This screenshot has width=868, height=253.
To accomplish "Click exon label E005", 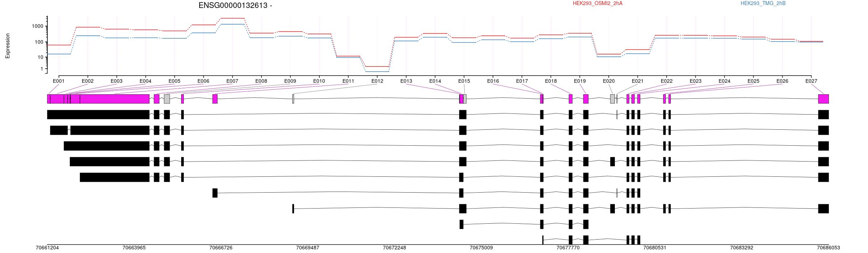I will [x=174, y=81].
